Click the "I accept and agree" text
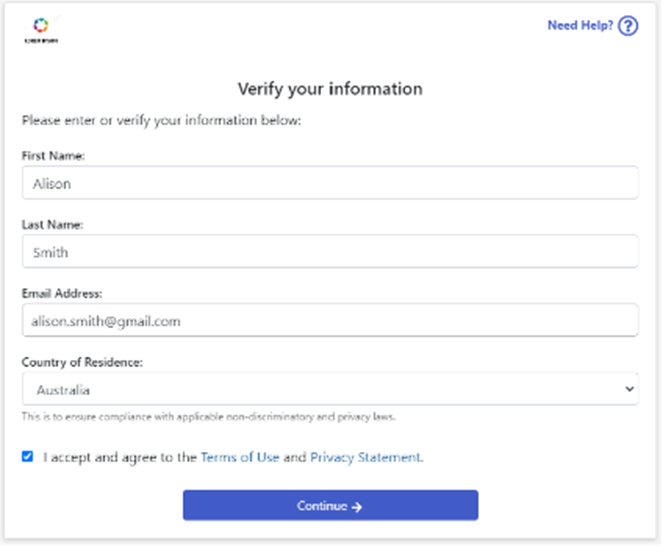663x546 pixels. [x=120, y=457]
